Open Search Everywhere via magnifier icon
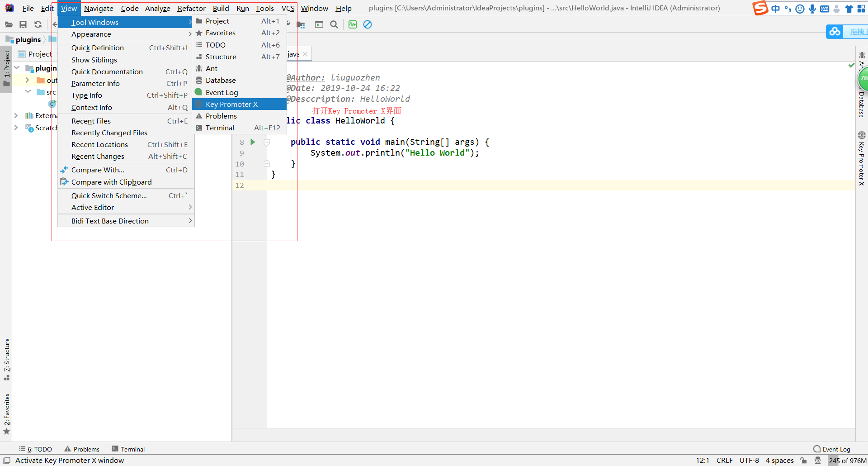The width and height of the screenshot is (868, 466). pyautogui.click(x=334, y=24)
